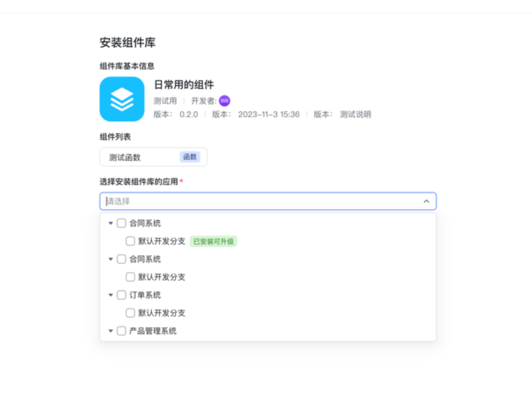Click the blue layers component library icon
532x412 pixels.
tap(122, 99)
